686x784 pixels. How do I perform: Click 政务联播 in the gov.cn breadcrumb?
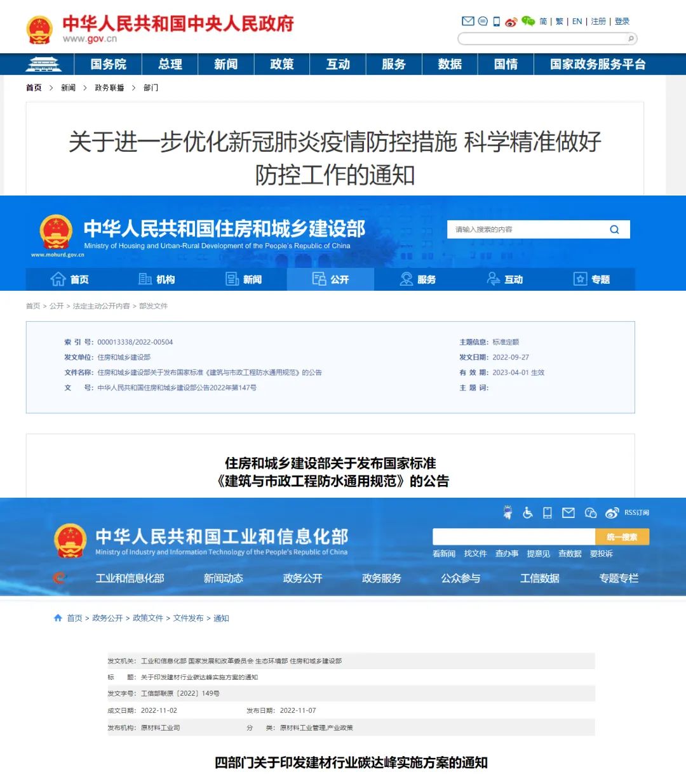109,88
